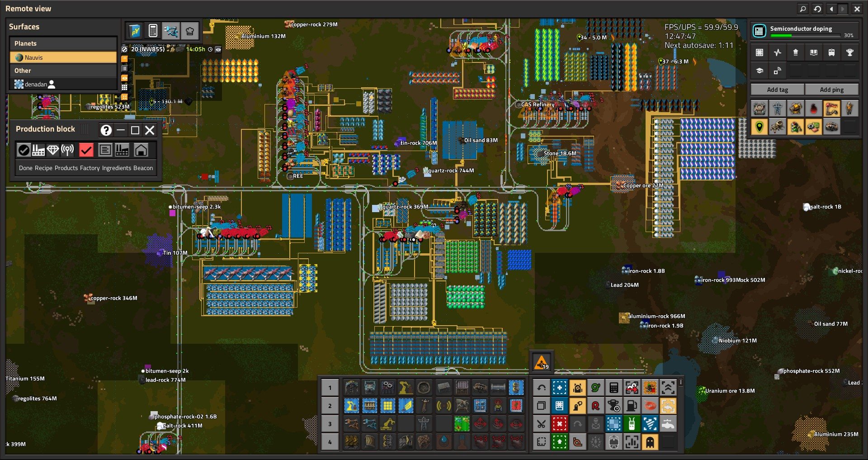The image size is (868, 460).
Task: Open the alert warning icon showing 19
Action: [x=542, y=361]
